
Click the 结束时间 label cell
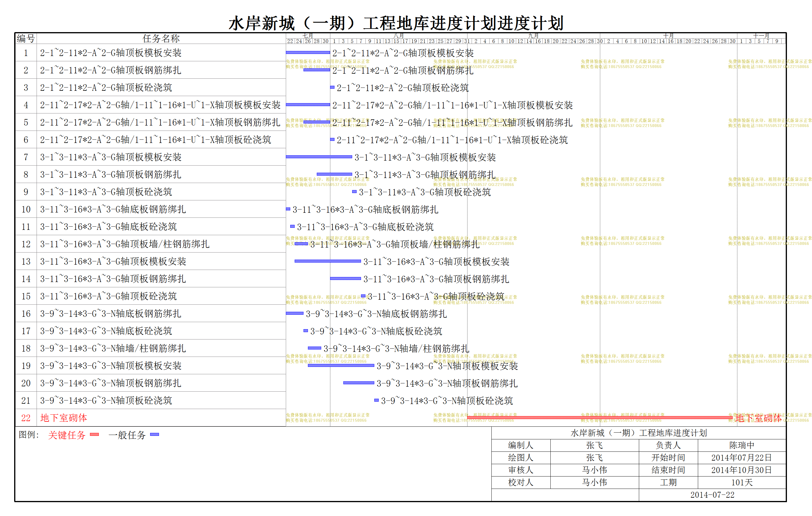668,470
